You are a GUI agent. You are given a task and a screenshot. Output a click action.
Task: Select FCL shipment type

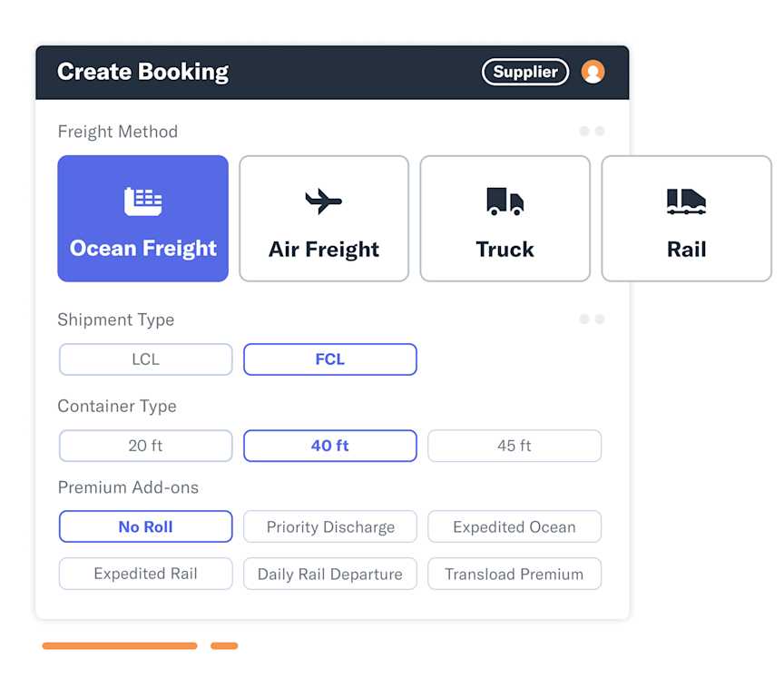(329, 359)
